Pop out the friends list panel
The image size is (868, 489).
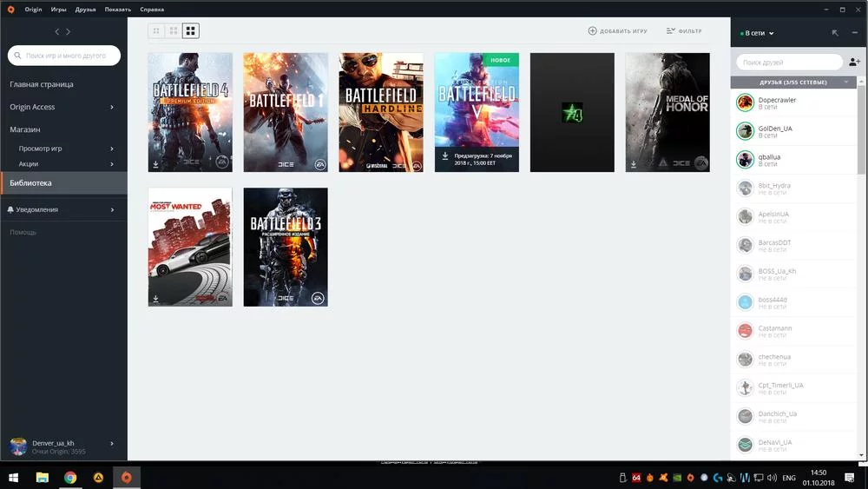click(x=835, y=33)
